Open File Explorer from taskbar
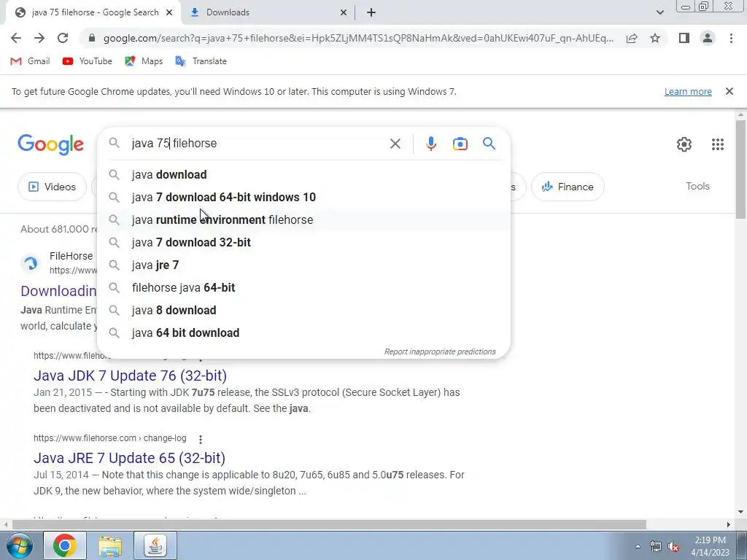Screen dimensions: 747x560 click(x=110, y=545)
